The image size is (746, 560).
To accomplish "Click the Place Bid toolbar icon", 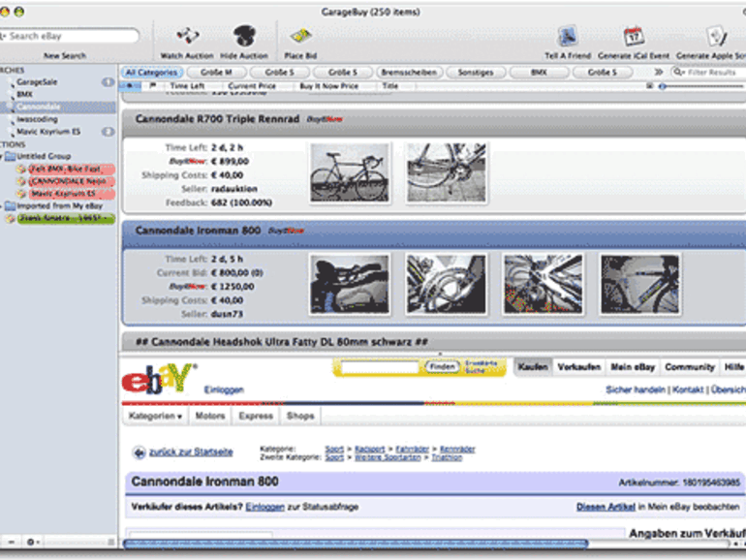I will coord(300,36).
